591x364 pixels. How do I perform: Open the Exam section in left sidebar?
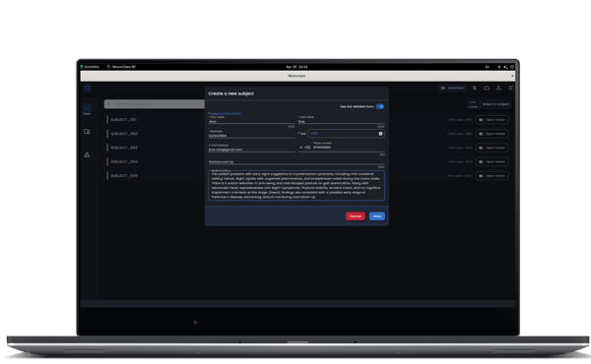click(87, 110)
